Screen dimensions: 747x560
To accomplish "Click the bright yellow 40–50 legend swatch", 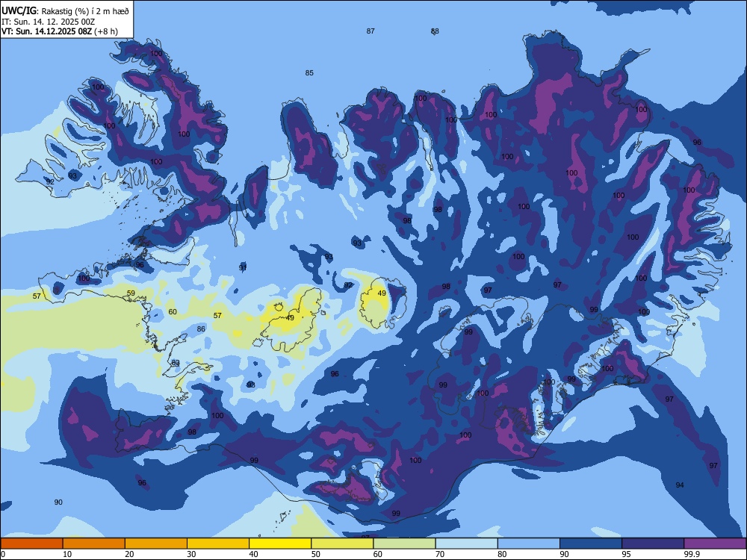I will click(x=280, y=544).
